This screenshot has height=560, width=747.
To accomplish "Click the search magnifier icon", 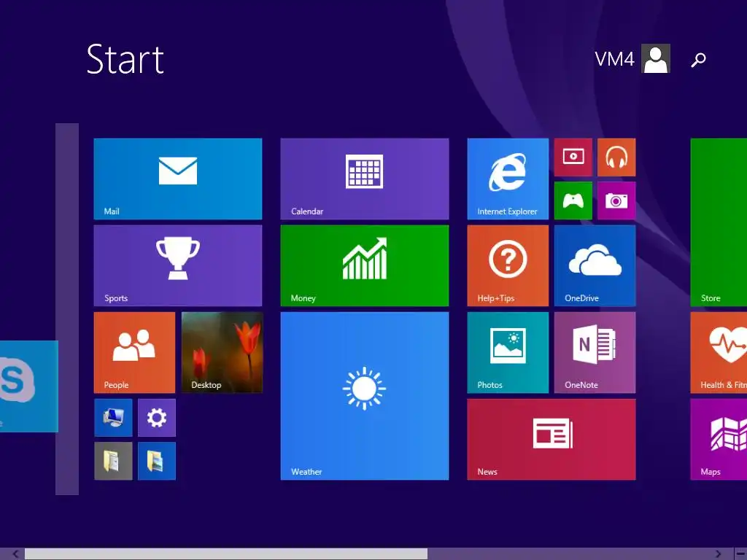I will [698, 60].
